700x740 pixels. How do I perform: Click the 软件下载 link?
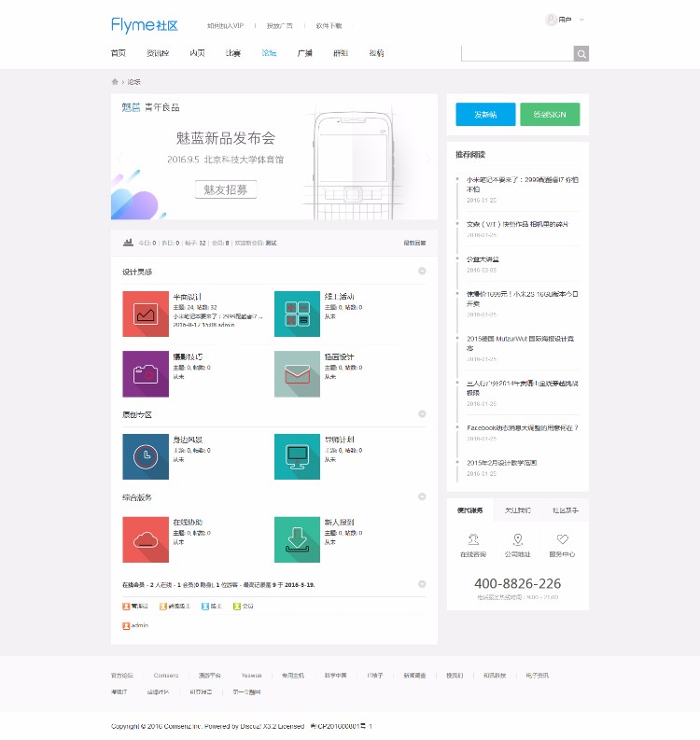329,26
